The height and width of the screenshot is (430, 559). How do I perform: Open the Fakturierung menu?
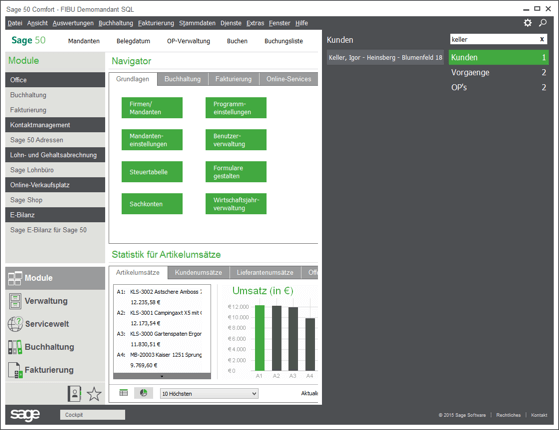[x=156, y=23]
